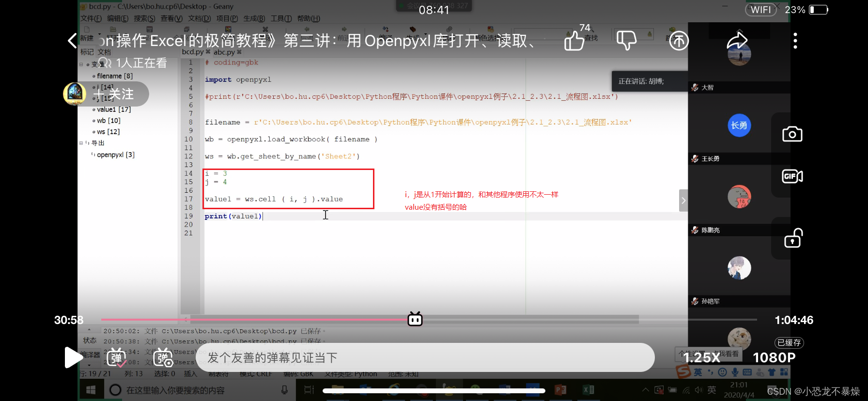Close the bcd.py tab with its x icon
Screen dimensions: 868x401
pyautogui.click(x=208, y=51)
